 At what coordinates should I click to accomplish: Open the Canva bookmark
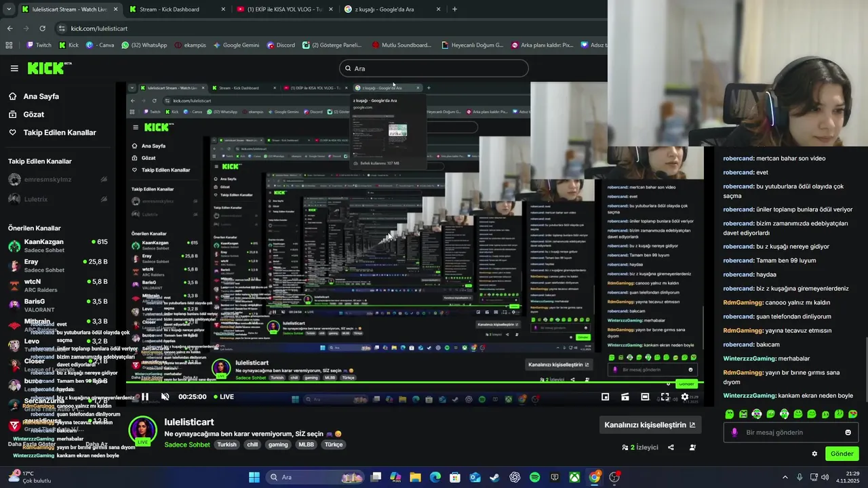point(102,45)
